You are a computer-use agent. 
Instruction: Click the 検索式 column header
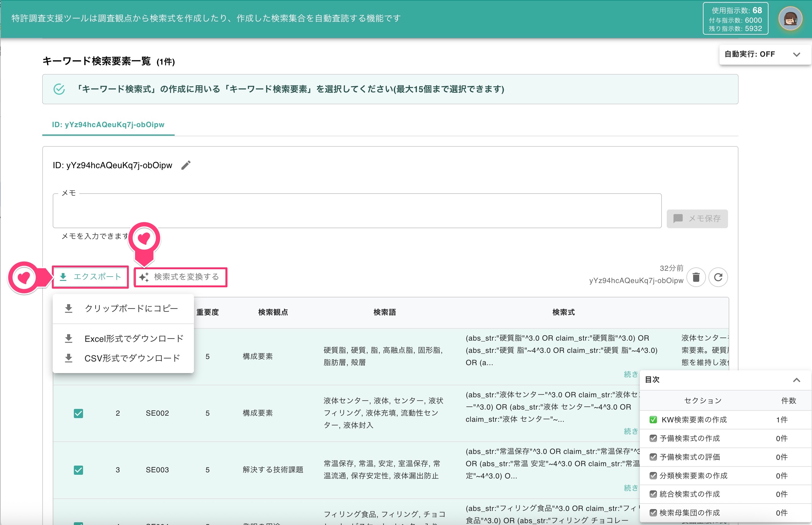(x=563, y=312)
